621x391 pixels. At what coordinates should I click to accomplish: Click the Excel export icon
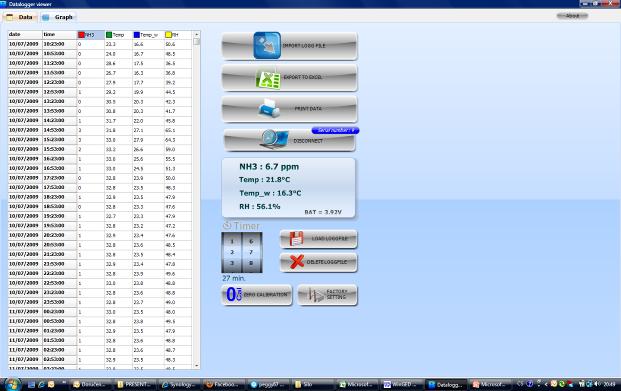click(x=269, y=80)
